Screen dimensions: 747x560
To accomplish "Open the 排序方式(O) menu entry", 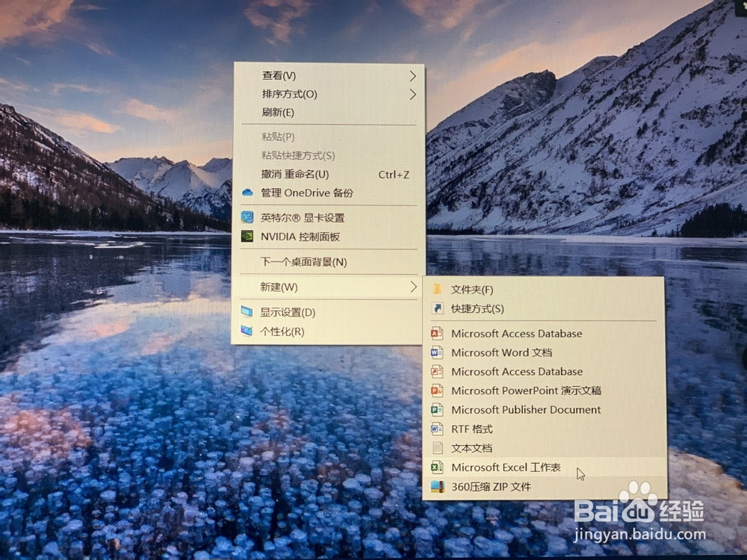I will click(328, 94).
